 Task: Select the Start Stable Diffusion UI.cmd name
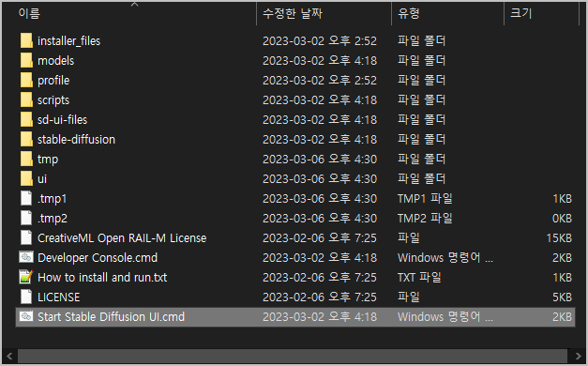[111, 316]
